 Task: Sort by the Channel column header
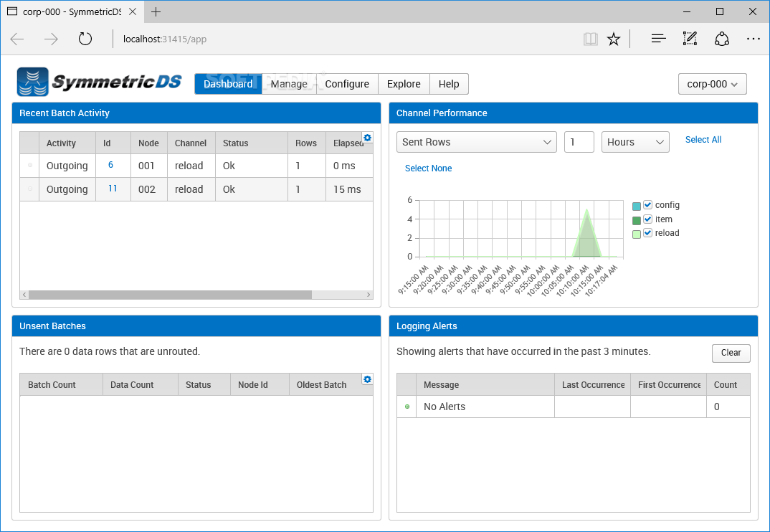pyautogui.click(x=191, y=143)
